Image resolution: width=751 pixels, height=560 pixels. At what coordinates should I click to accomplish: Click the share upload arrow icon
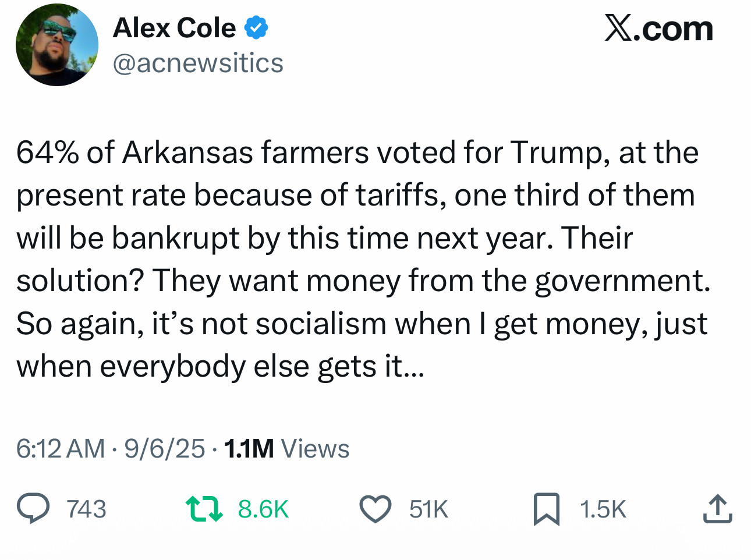pyautogui.click(x=717, y=509)
